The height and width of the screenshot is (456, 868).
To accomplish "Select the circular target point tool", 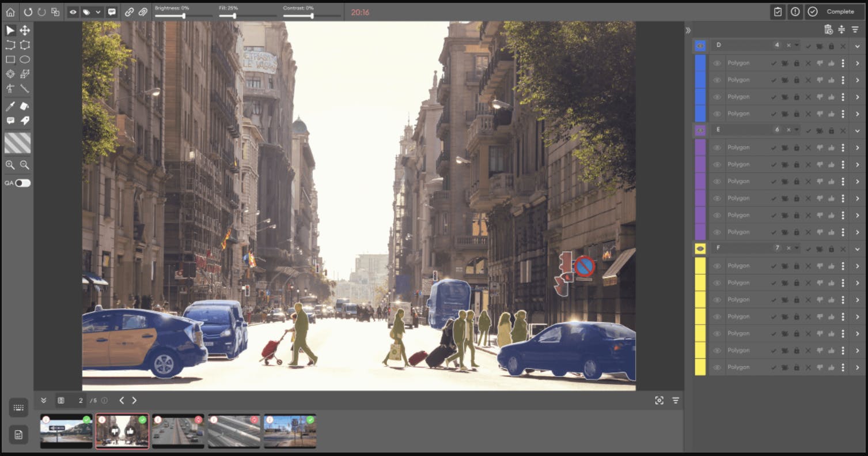I will [x=10, y=74].
